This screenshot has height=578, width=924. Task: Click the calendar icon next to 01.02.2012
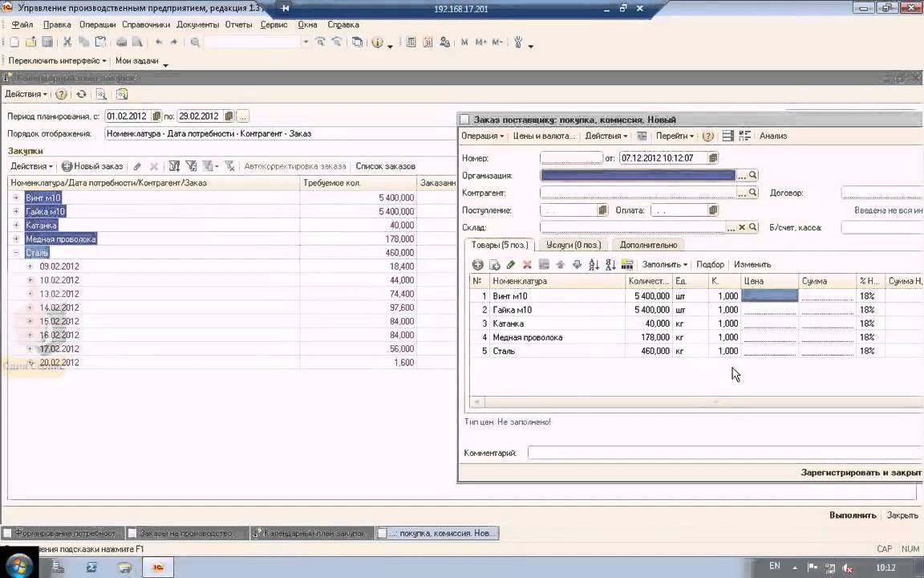[x=156, y=116]
